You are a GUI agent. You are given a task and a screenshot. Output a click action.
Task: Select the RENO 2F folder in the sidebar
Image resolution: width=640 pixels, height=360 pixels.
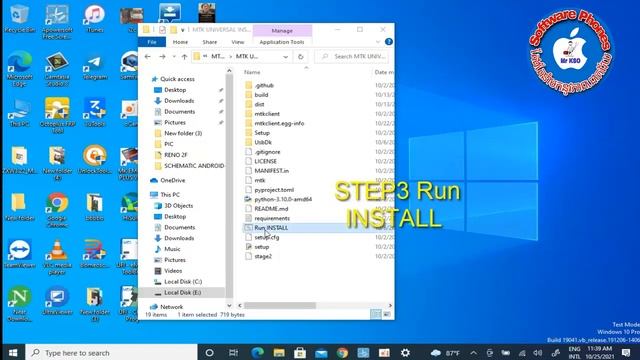[176, 155]
